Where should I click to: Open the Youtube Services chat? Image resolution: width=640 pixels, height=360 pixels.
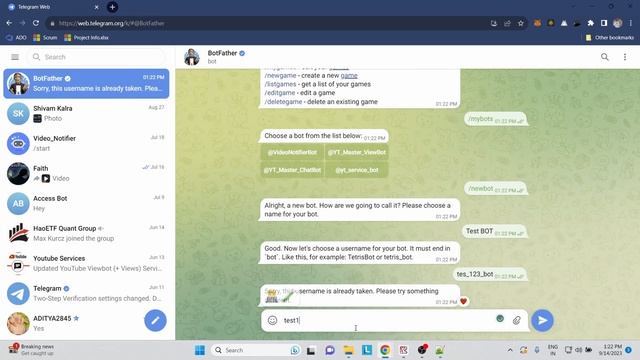[86, 263]
